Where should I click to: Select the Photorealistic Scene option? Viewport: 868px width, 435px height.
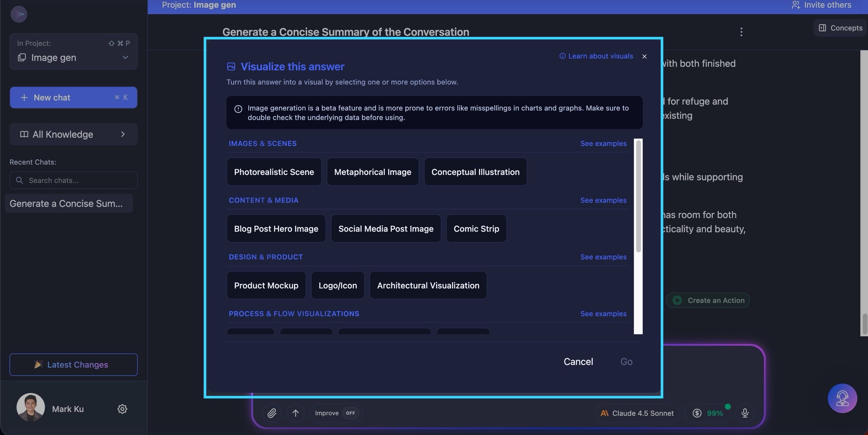(274, 172)
